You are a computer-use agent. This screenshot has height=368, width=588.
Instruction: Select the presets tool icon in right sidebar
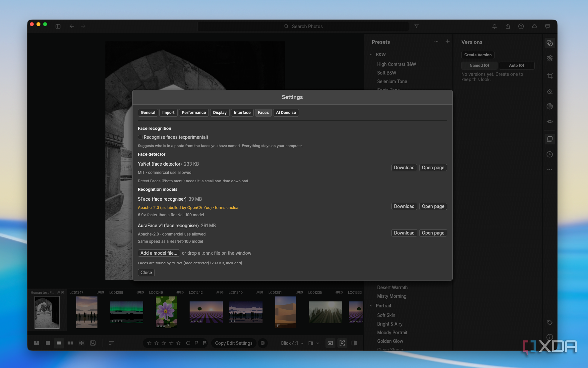(x=550, y=43)
